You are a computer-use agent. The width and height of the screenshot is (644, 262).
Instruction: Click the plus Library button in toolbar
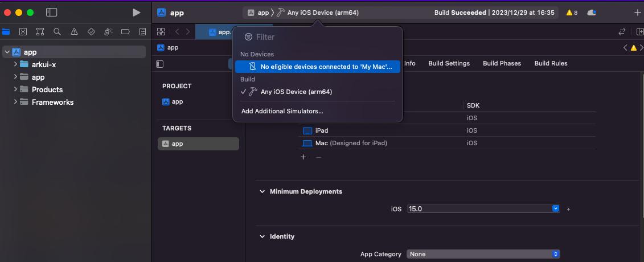click(x=637, y=13)
